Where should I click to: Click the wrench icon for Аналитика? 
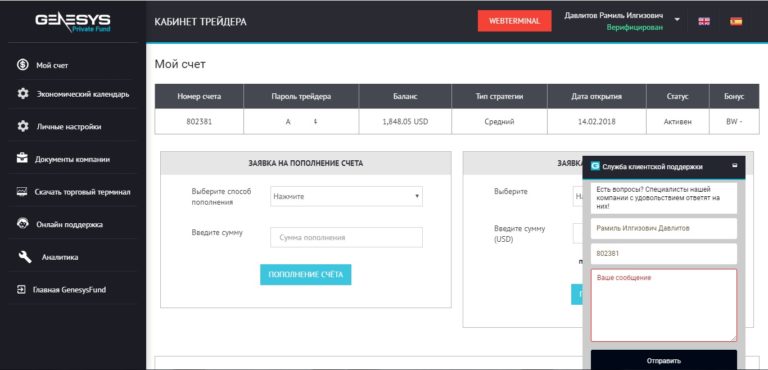(25, 257)
